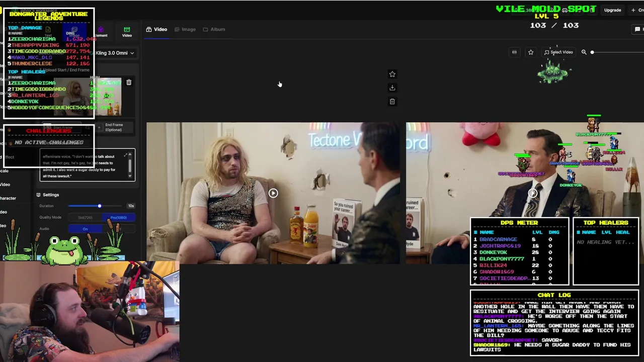Viewport: 644px width, 362px height.
Task: Click the Select Video button
Action: (558, 52)
